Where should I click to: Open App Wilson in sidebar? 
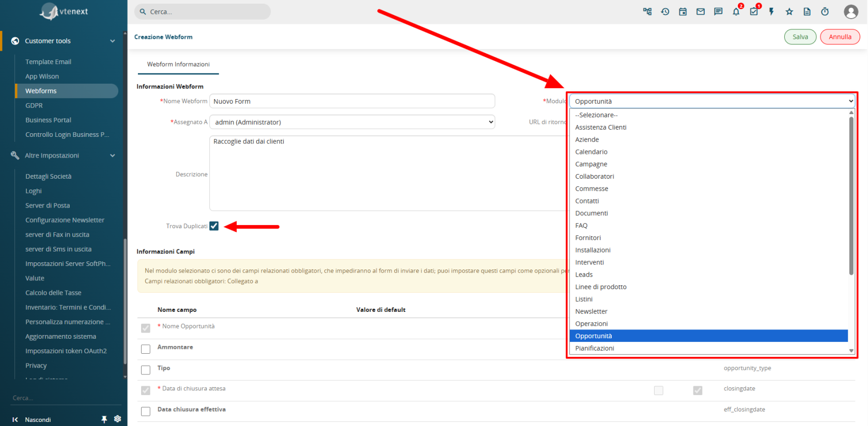[42, 76]
